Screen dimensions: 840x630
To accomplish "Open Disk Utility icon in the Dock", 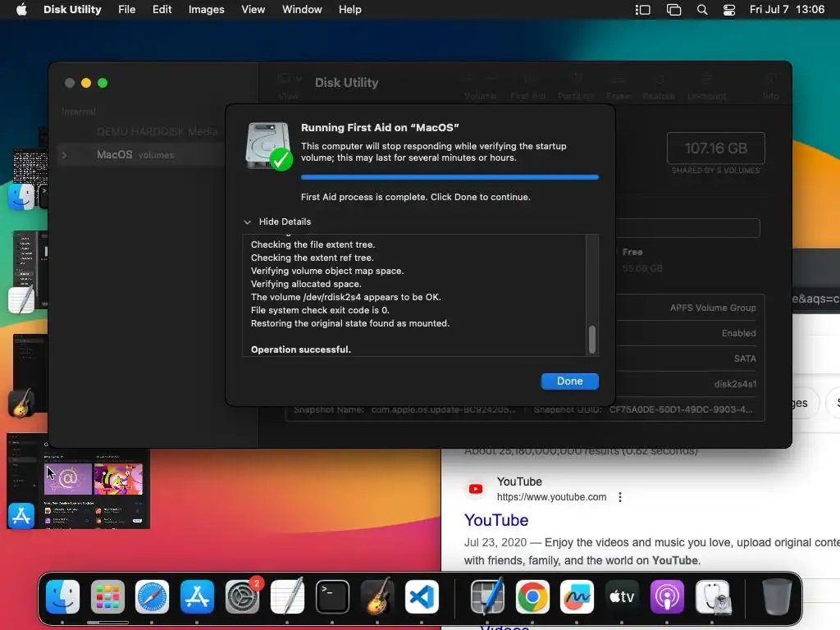I will pyautogui.click(x=713, y=597).
